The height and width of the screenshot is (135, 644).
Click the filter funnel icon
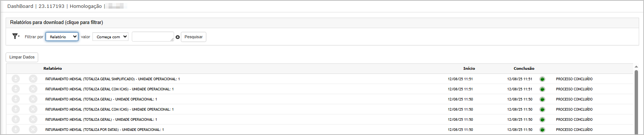click(x=16, y=36)
